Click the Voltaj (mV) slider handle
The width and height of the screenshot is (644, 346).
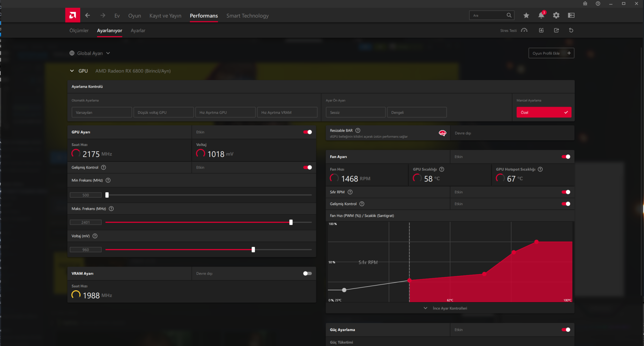(x=253, y=250)
